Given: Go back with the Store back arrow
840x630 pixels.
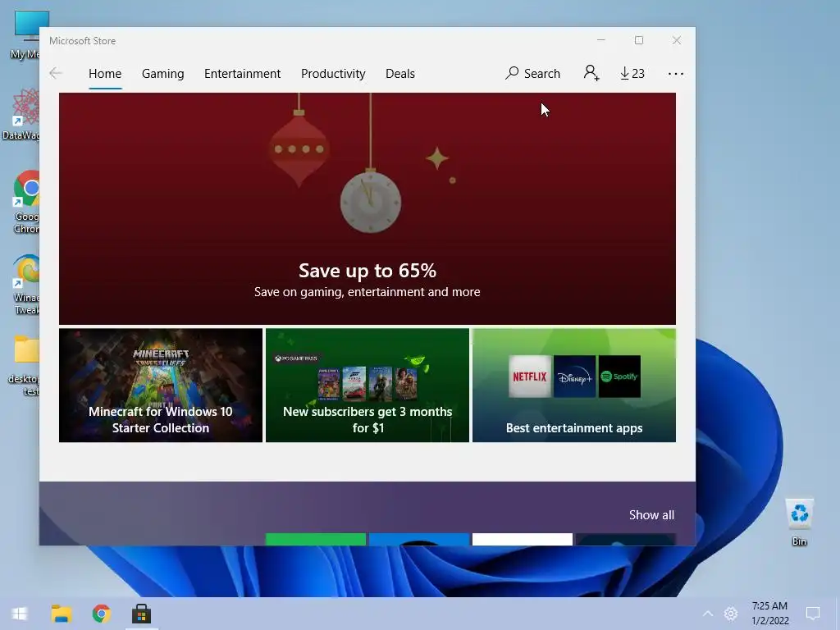Looking at the screenshot, I should pyautogui.click(x=56, y=73).
